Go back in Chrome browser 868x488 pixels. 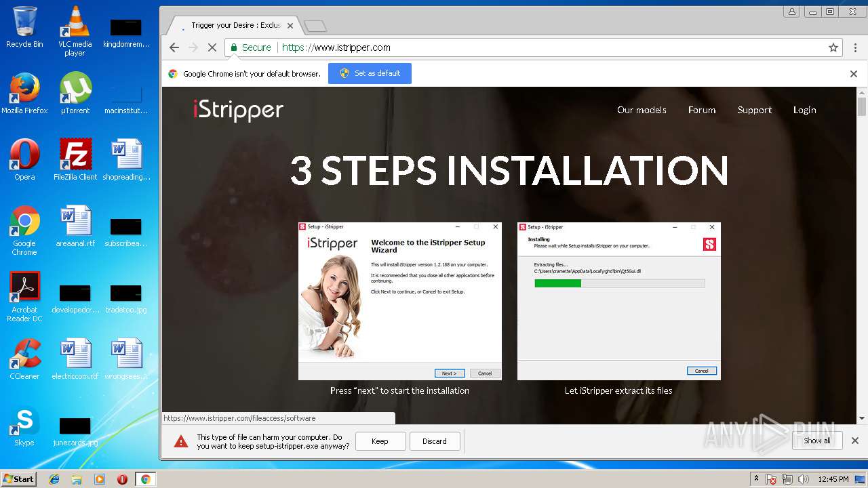click(174, 47)
